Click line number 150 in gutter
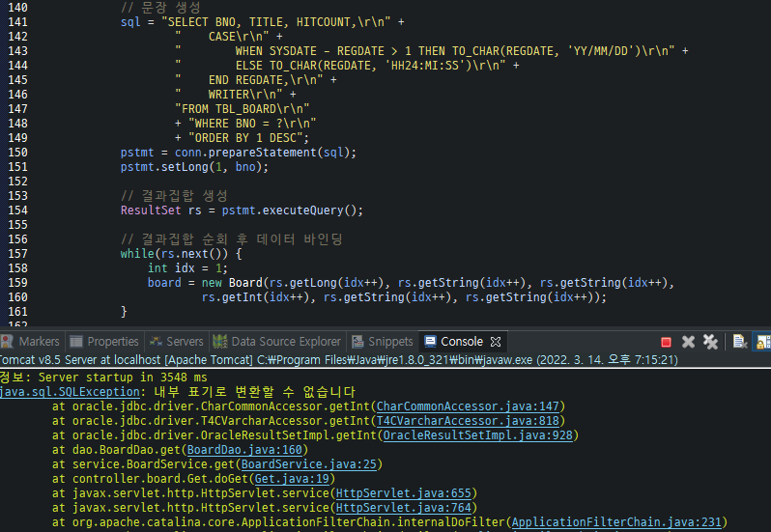 pos(17,153)
